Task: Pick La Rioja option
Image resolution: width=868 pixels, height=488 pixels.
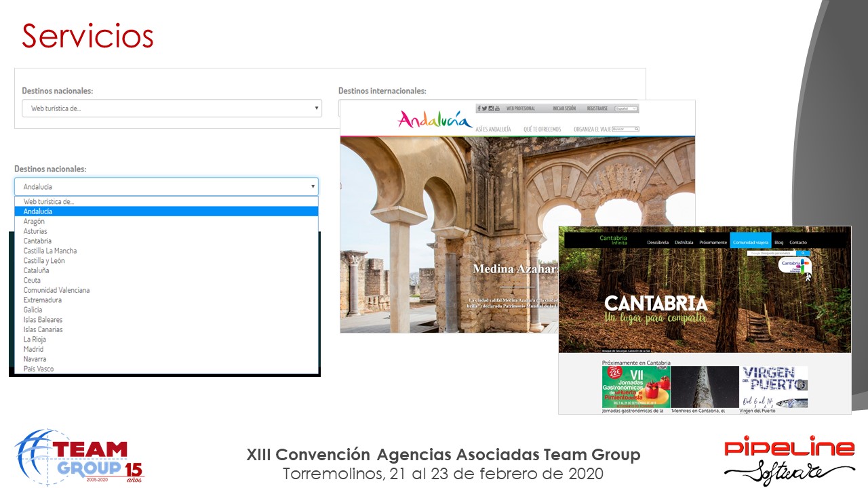Action: click(166, 339)
